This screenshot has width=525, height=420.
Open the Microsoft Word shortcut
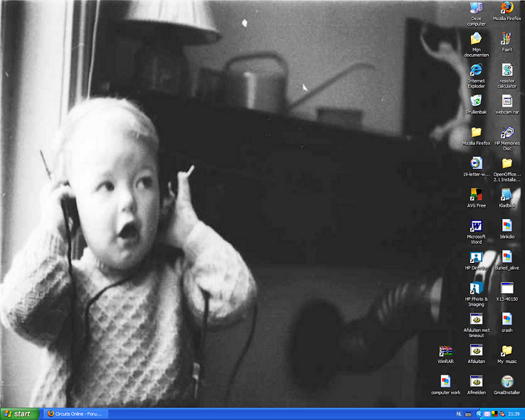pyautogui.click(x=476, y=226)
